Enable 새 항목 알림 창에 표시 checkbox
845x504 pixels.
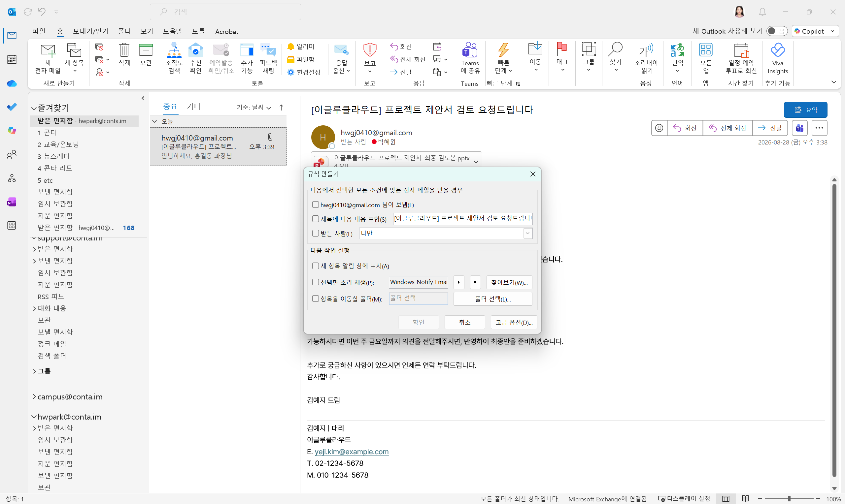pyautogui.click(x=315, y=266)
